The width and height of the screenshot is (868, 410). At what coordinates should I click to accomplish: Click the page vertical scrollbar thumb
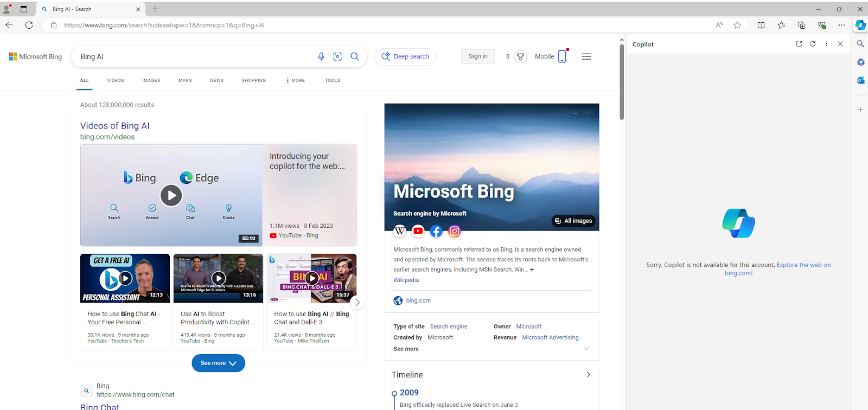pos(622,81)
